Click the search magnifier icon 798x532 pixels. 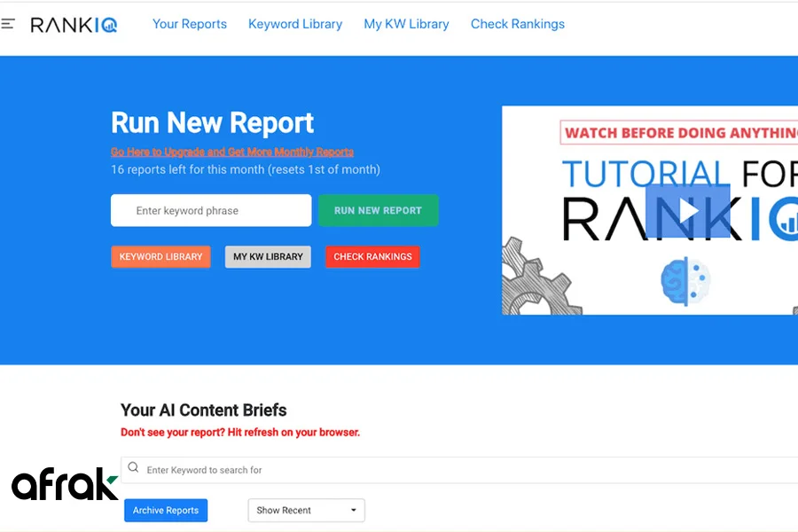tap(133, 467)
